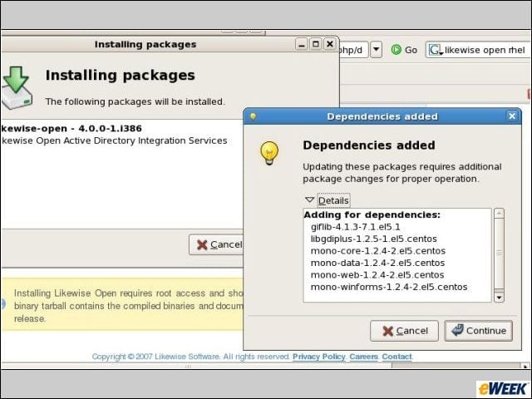The image size is (532, 399).
Task: Select mono-web-1.2.4-2.el5.centos entry
Action: 377,275
